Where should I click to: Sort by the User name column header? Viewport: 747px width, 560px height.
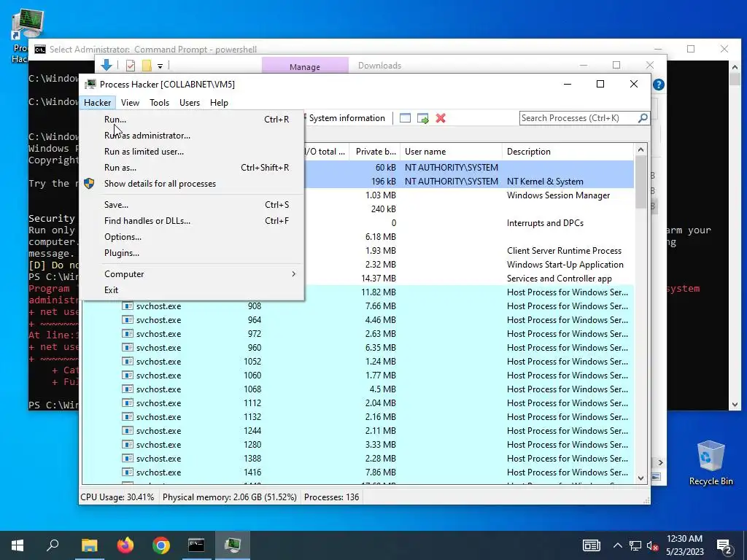click(x=451, y=152)
